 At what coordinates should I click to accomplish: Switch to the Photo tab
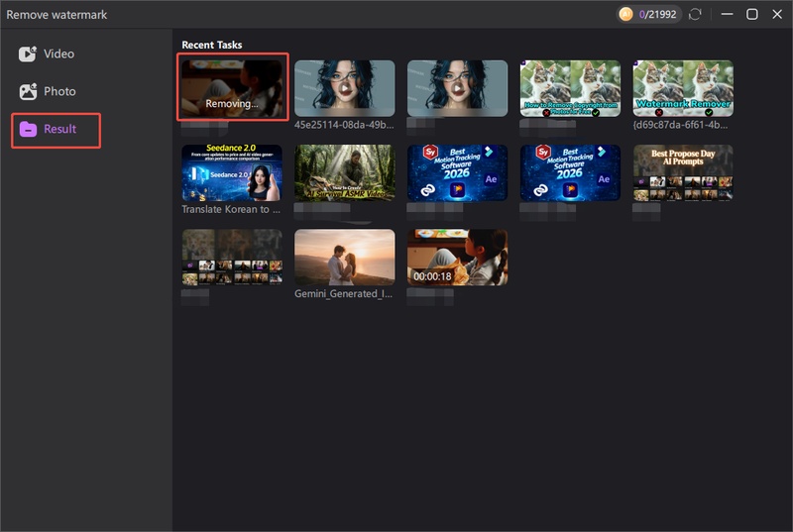(x=59, y=91)
